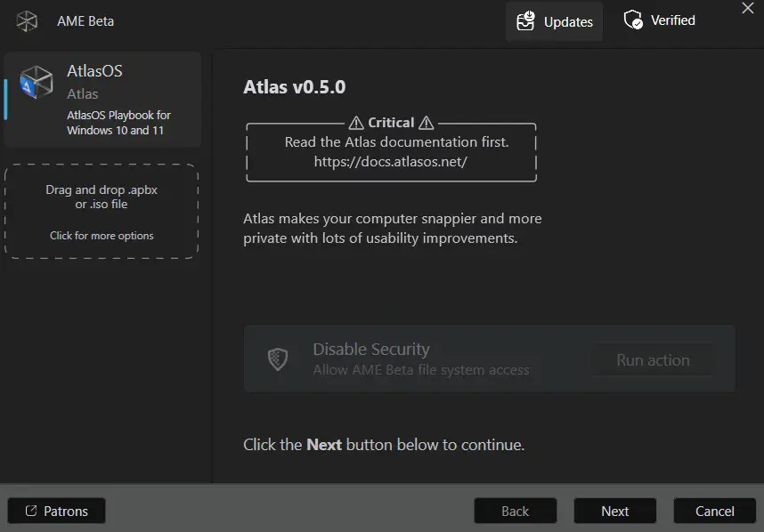764x532 pixels.
Task: Click the drag and drop .apbx area
Action: tap(102, 197)
